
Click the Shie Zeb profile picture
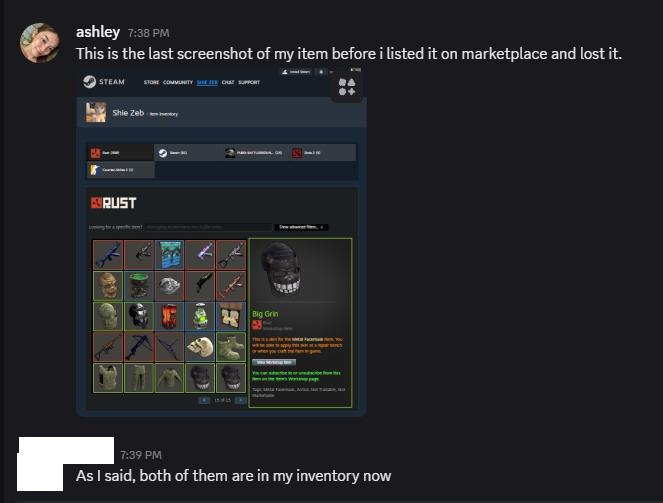tap(96, 112)
